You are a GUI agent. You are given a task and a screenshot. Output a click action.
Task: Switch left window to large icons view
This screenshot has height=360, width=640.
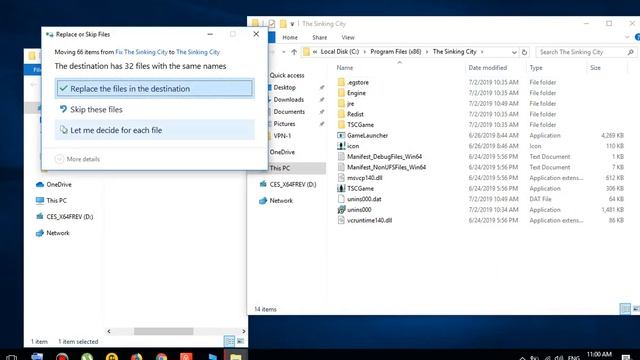[241, 341]
